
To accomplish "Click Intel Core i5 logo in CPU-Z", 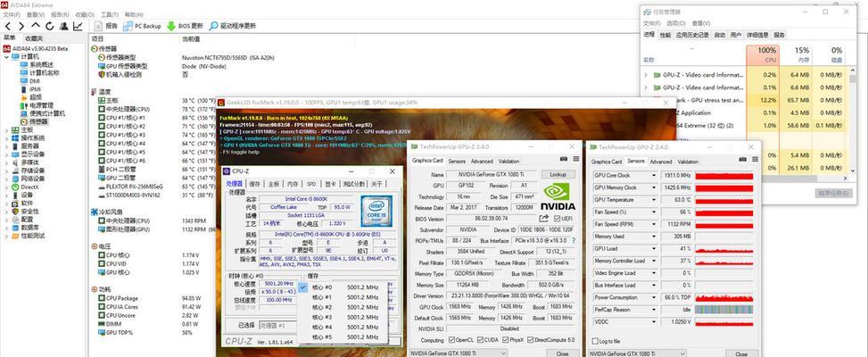I will tap(376, 211).
